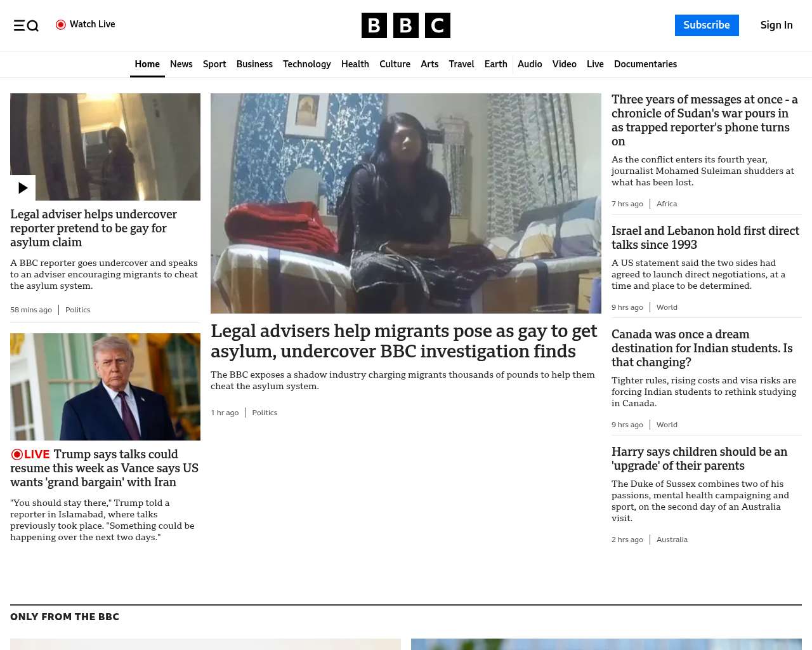Click 'A US statement said the two sides' summary
Viewport: 812px width, 650px height.
click(x=698, y=274)
